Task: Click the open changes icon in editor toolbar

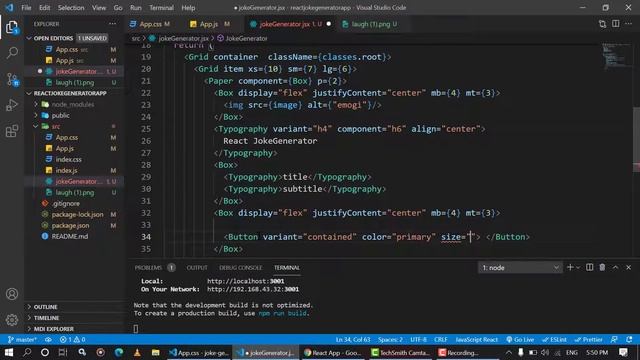Action: click(x=602, y=24)
